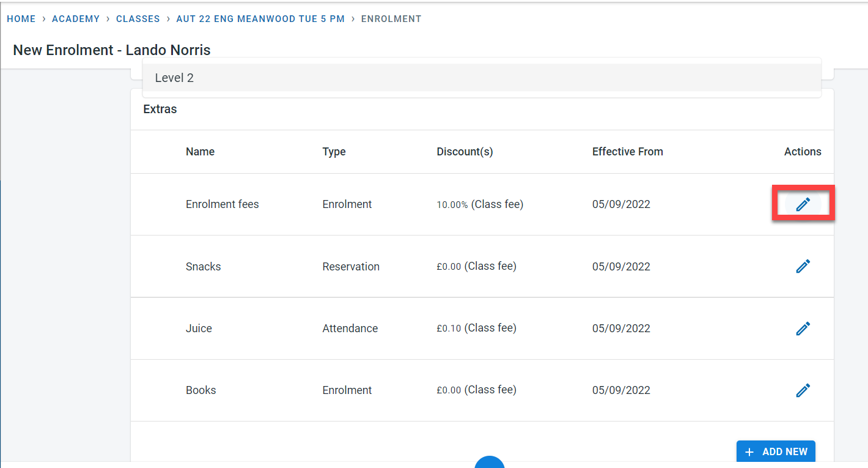868x468 pixels.
Task: Click the Type column header
Action: (334, 152)
